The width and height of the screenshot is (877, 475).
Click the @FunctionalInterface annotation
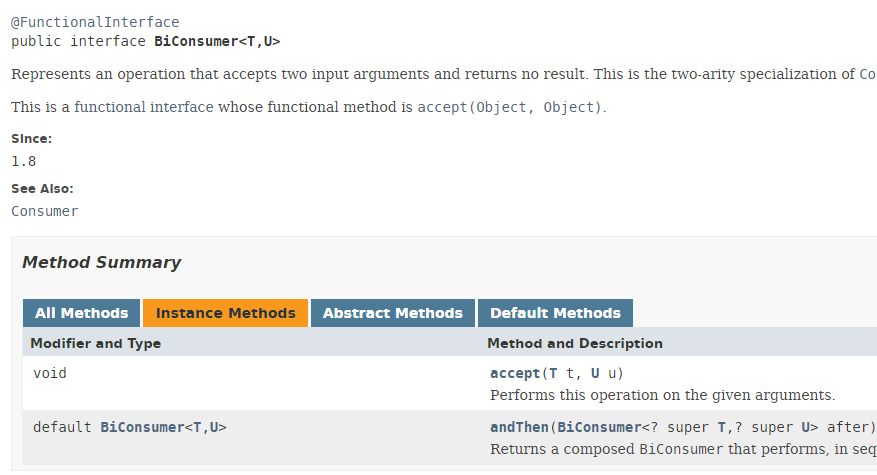[x=95, y=21]
